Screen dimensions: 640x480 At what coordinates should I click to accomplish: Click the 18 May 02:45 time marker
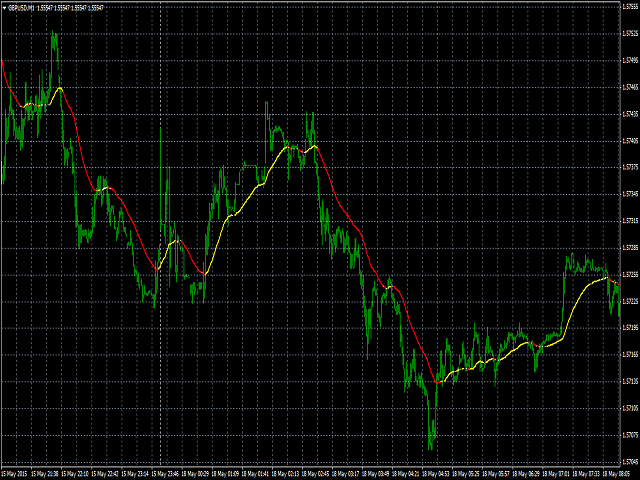tap(316, 474)
